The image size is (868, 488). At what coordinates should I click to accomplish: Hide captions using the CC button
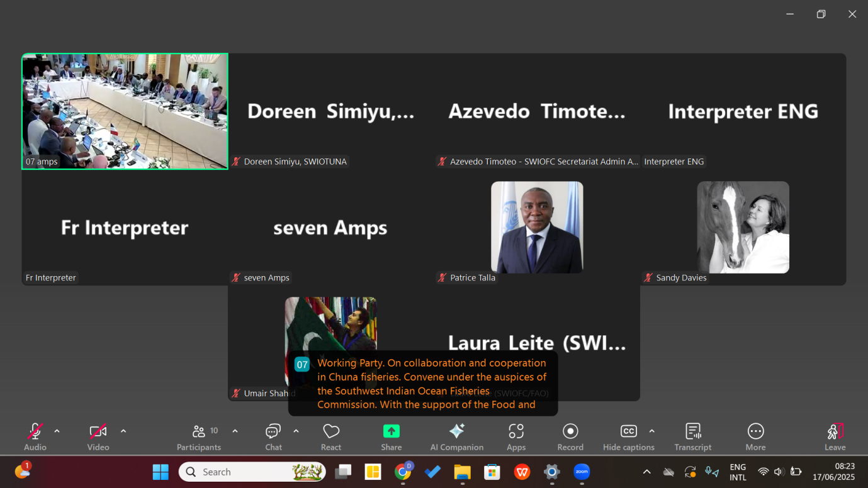pos(628,436)
